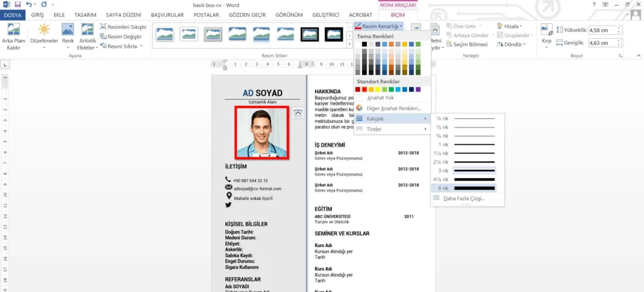The height and width of the screenshot is (292, 644).
Task: Switch to the ACROBAT tab
Action: (360, 15)
